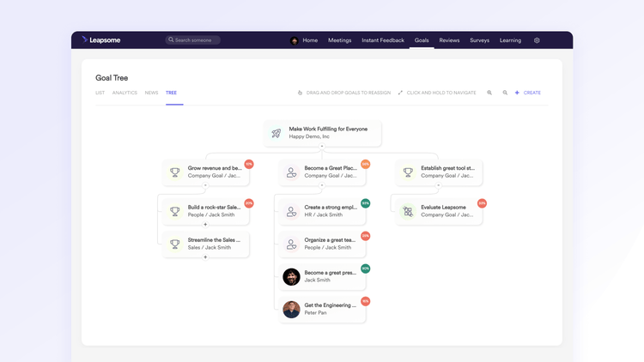Collapse children under Make Work Fulfilling for Everyone

point(322,146)
